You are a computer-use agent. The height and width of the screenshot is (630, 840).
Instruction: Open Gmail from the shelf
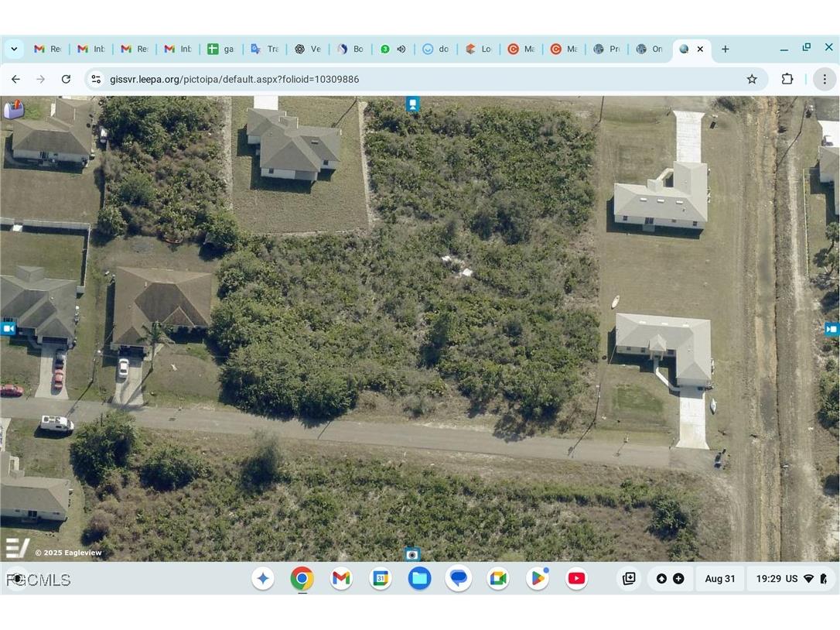pyautogui.click(x=340, y=578)
